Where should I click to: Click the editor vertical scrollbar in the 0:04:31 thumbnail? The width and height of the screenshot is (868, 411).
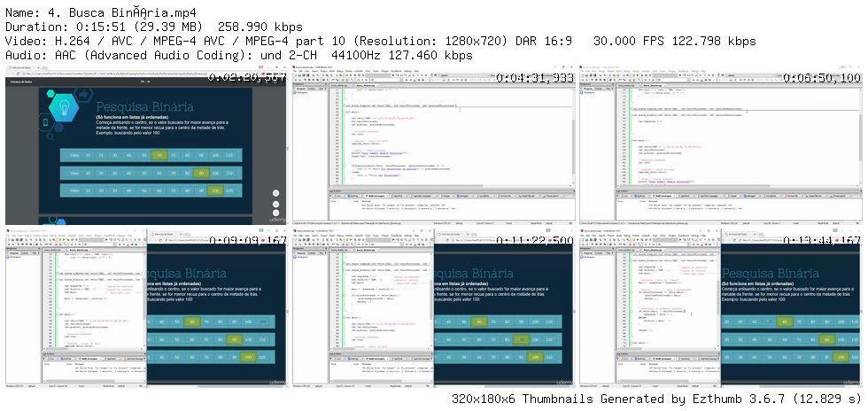coord(574,136)
